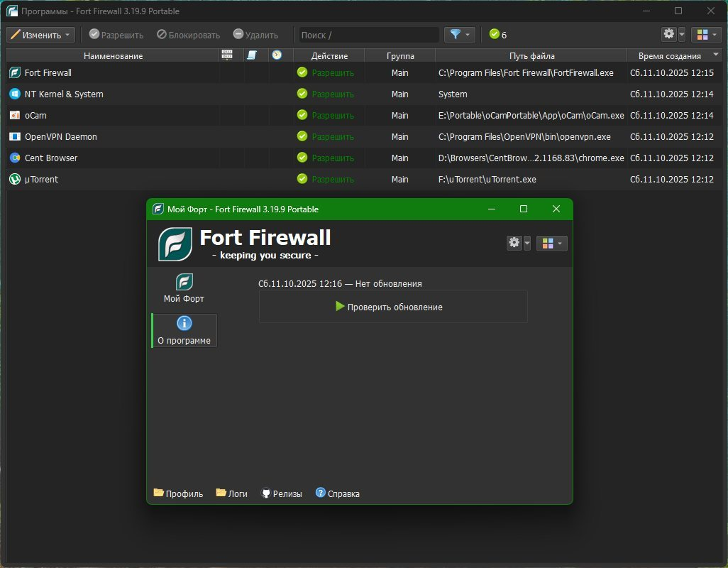Click NT Kernel allow checkmark icon
The width and height of the screenshot is (728, 568).
[x=302, y=94]
